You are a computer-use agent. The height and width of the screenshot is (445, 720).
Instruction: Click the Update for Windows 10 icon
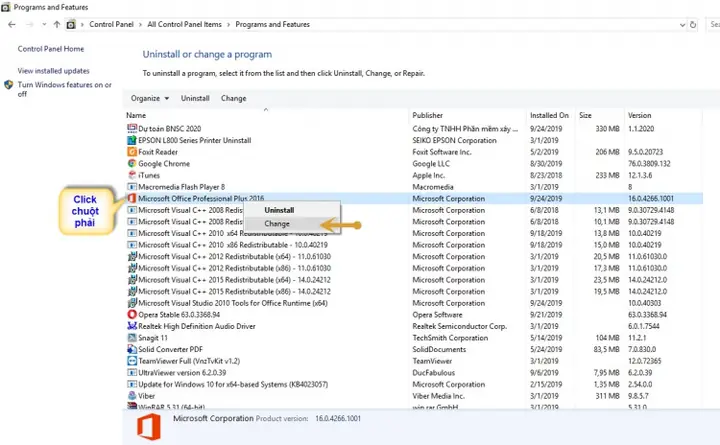(132, 384)
